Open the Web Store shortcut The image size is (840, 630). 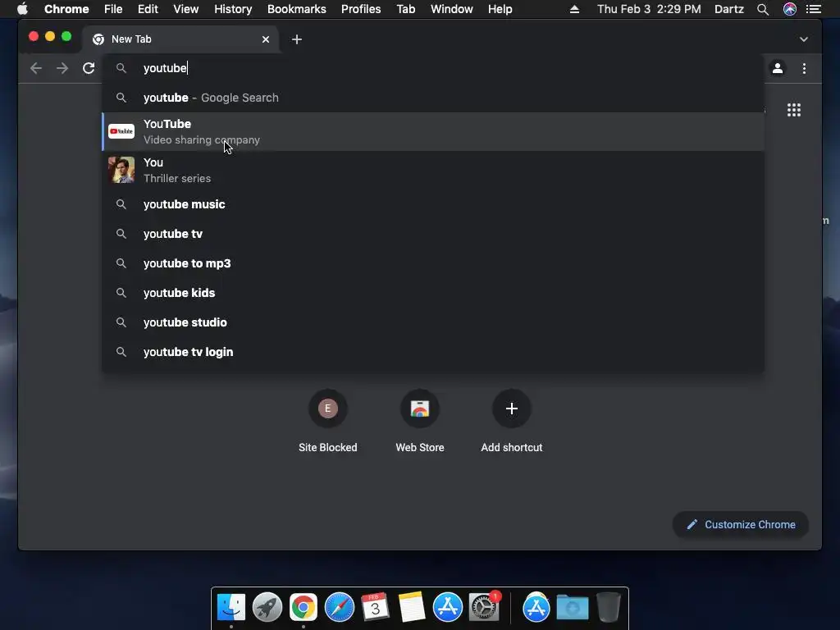point(420,421)
